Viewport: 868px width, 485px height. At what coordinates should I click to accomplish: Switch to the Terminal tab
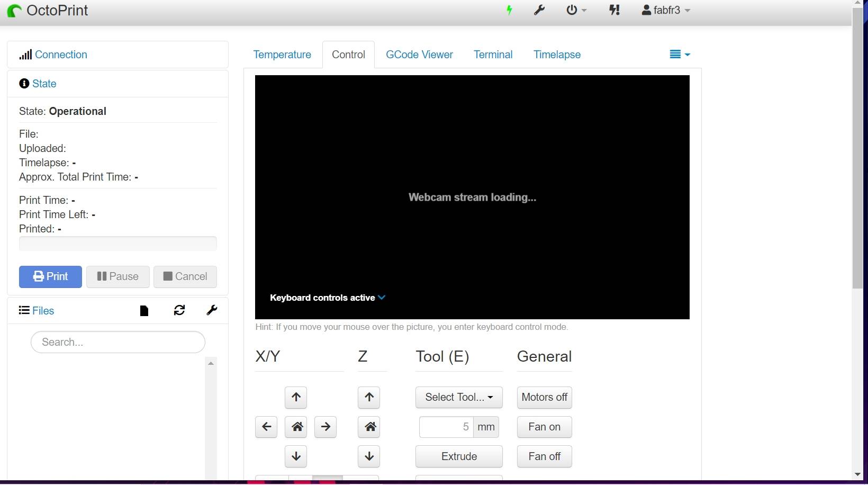click(493, 55)
